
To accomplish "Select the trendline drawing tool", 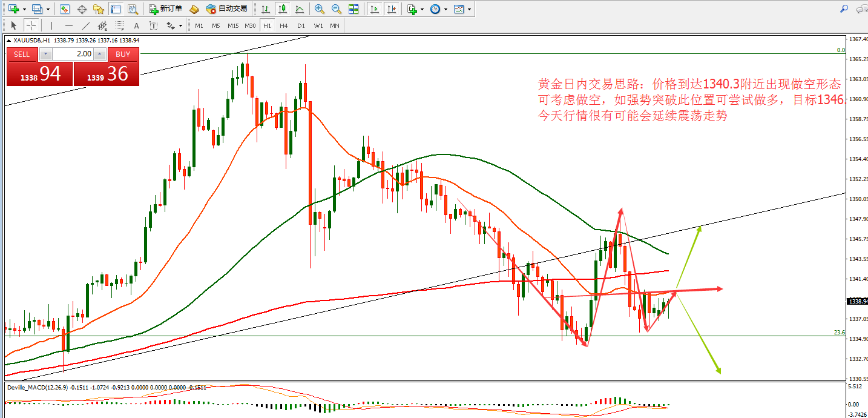I will pos(85,25).
